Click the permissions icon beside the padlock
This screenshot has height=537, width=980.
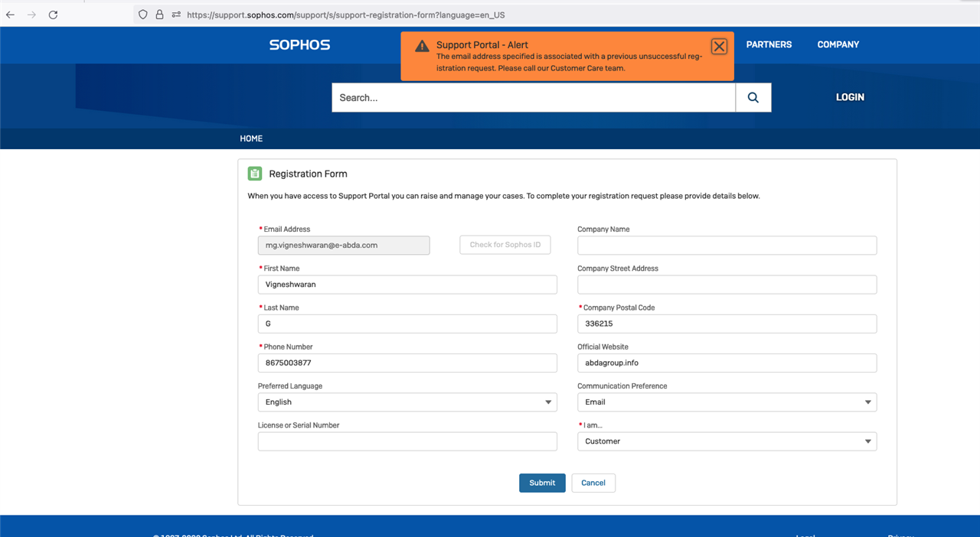[176, 15]
